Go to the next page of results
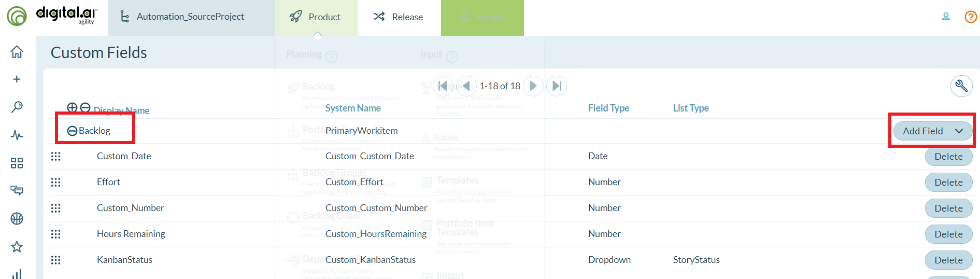The width and height of the screenshot is (980, 279). click(x=533, y=86)
